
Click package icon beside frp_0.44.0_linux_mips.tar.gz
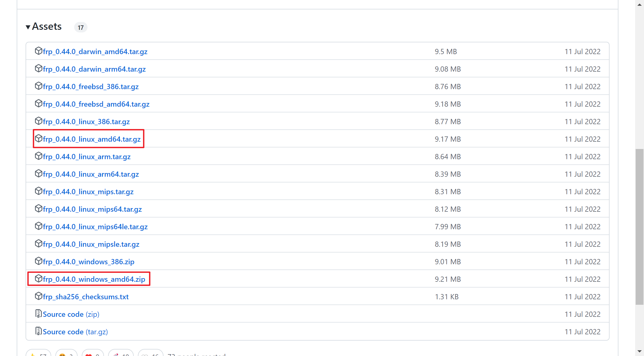point(38,191)
